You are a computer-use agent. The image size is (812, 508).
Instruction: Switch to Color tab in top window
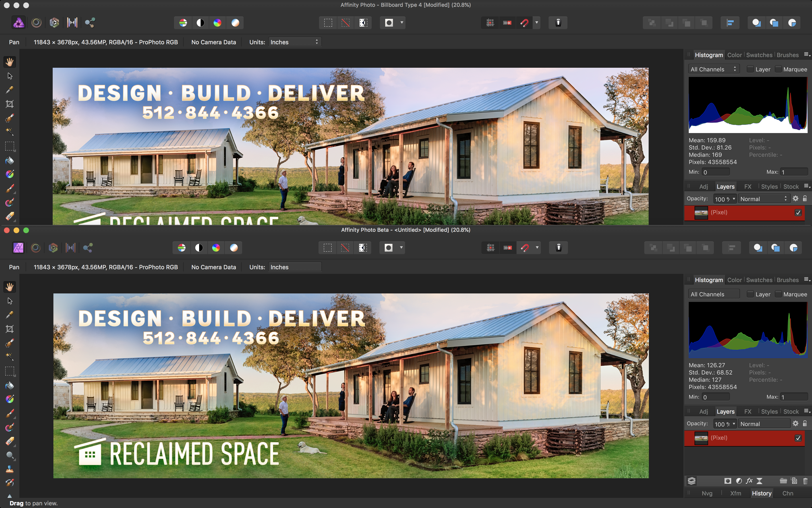click(734, 55)
